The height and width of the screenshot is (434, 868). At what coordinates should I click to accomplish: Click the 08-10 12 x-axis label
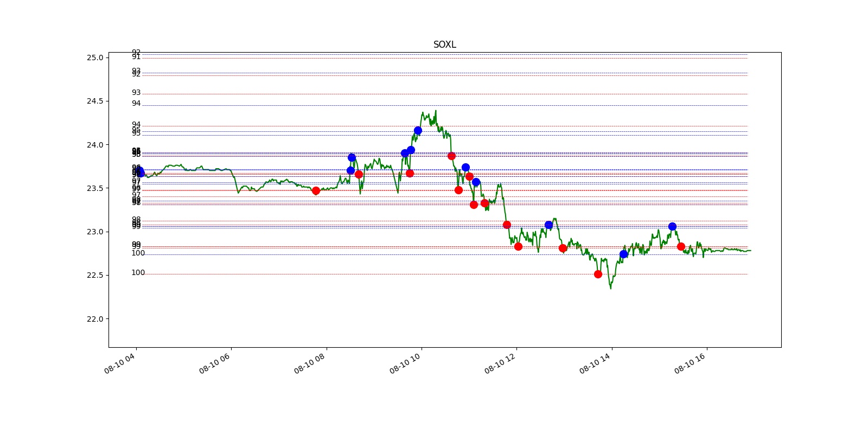(x=500, y=363)
